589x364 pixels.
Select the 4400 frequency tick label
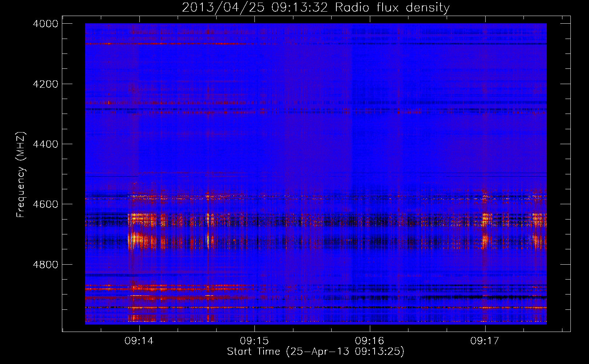(x=46, y=144)
